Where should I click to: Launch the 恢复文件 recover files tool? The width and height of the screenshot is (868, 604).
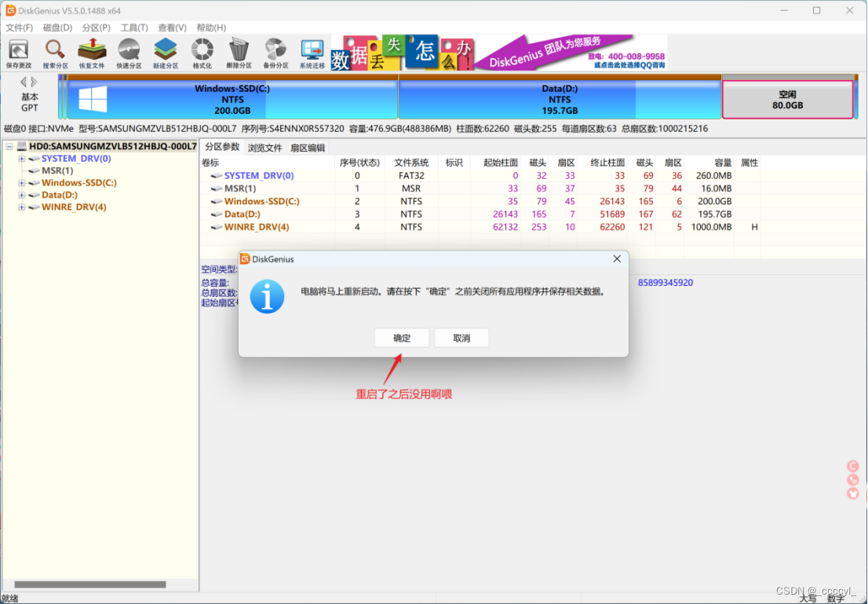pyautogui.click(x=92, y=53)
